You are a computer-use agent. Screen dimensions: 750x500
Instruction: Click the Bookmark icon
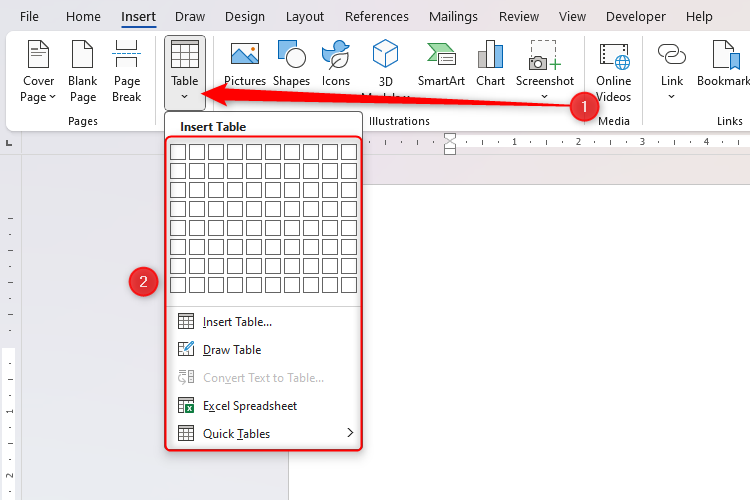(724, 56)
